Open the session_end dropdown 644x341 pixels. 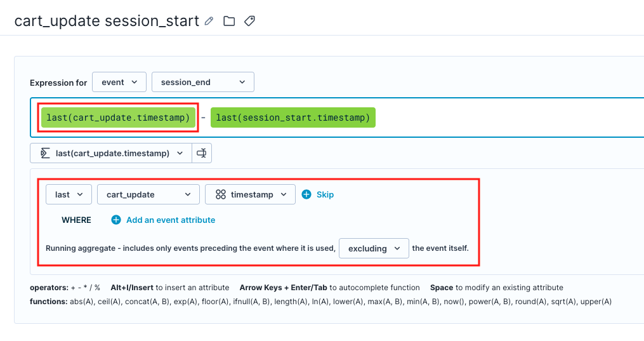(x=203, y=82)
